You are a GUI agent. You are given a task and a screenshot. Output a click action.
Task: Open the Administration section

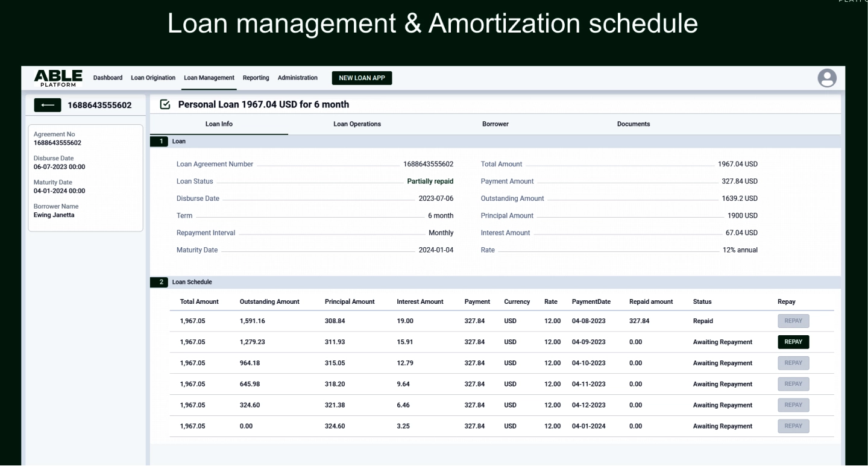pyautogui.click(x=297, y=77)
